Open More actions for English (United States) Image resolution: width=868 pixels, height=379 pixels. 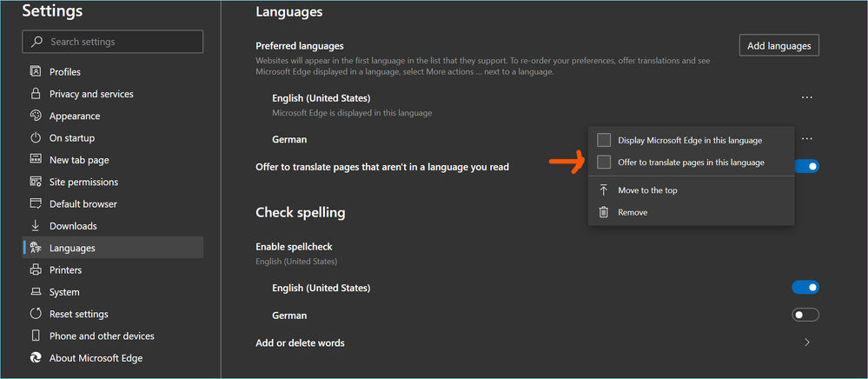click(x=807, y=97)
